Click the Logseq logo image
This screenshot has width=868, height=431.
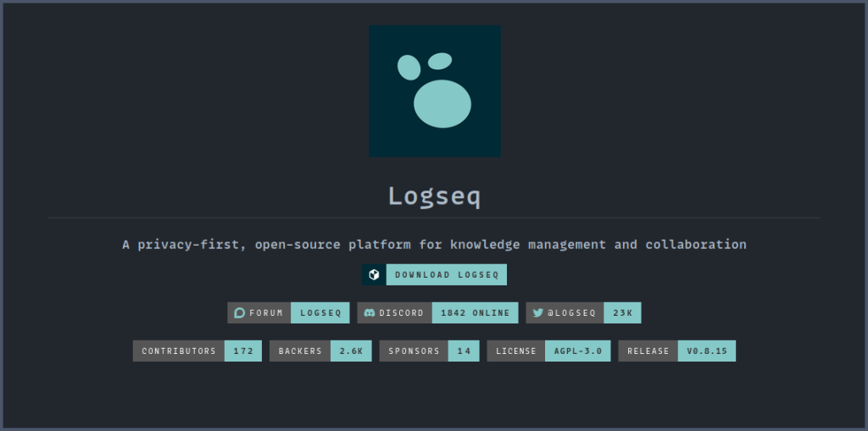435,91
